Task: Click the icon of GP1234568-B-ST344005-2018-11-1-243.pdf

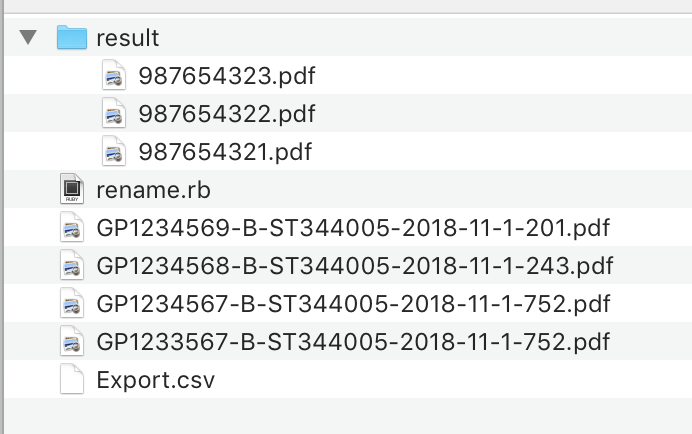Action: (x=71, y=266)
